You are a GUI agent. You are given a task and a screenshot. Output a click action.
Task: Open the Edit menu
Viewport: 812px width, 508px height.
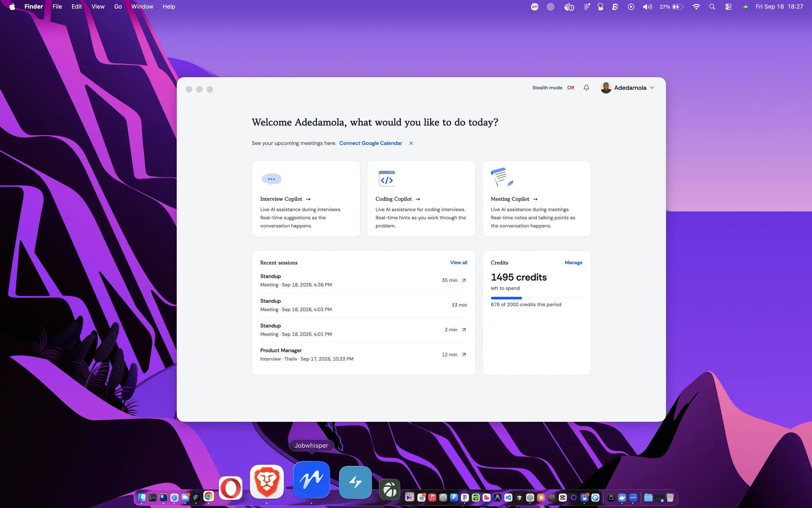(x=77, y=7)
